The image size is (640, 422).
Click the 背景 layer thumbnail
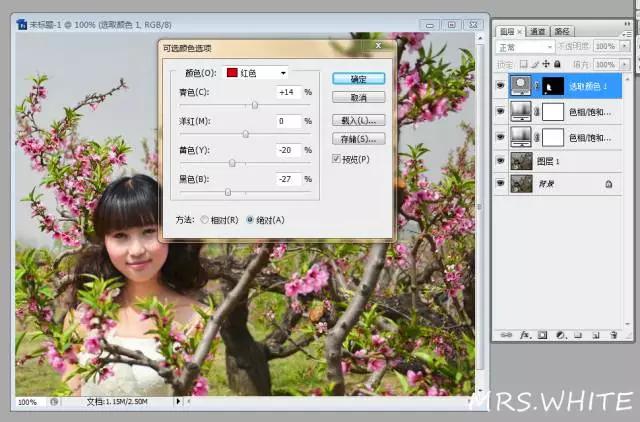coord(522,184)
